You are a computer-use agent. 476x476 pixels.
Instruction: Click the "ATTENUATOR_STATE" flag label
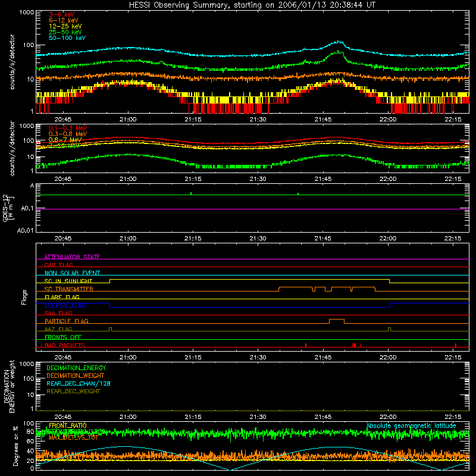click(x=72, y=257)
